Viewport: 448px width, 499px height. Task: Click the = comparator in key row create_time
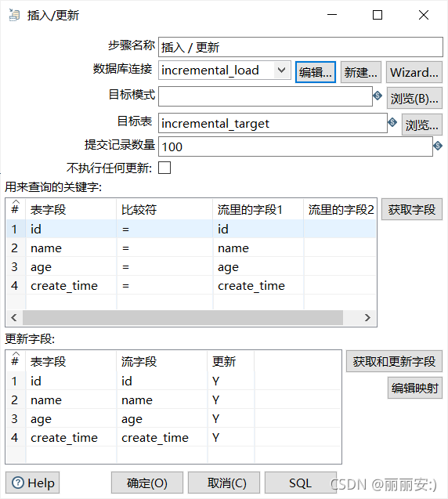click(164, 285)
